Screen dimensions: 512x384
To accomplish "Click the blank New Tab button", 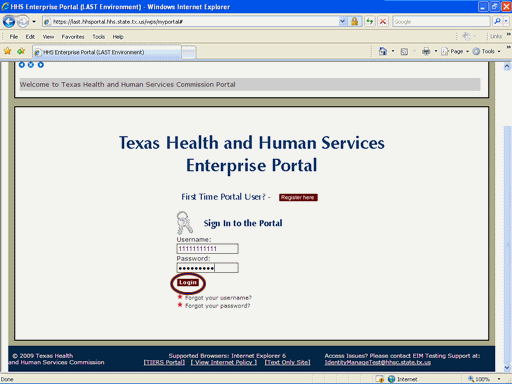I will pos(189,52).
